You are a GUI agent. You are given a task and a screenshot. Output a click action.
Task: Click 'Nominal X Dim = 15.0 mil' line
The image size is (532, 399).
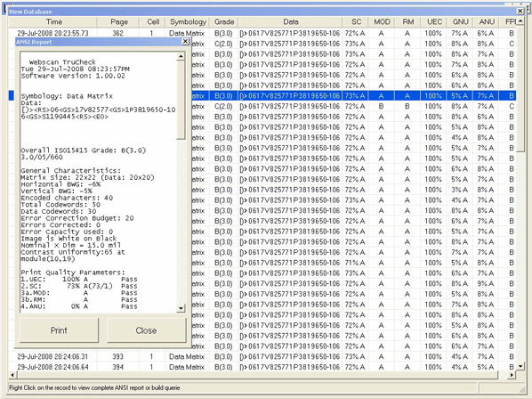[x=70, y=245]
